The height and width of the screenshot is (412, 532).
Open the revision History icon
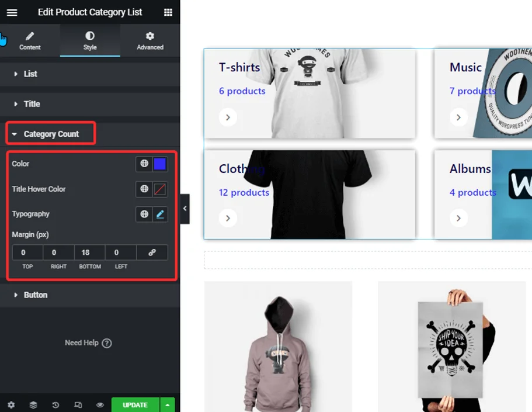(x=55, y=404)
